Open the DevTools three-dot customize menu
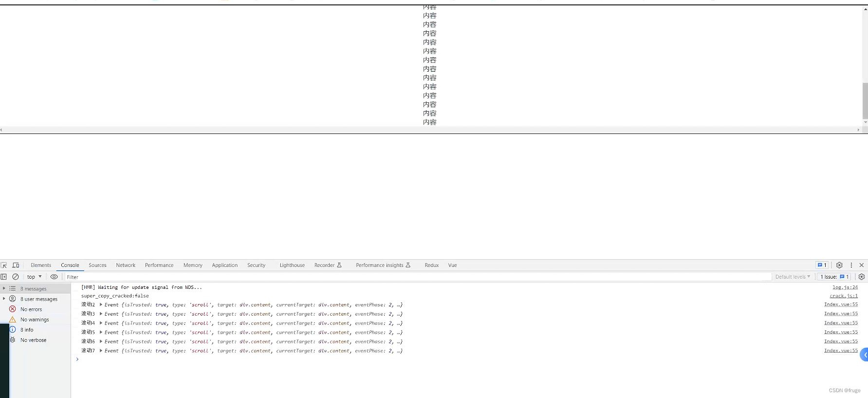The image size is (868, 398). tap(851, 265)
